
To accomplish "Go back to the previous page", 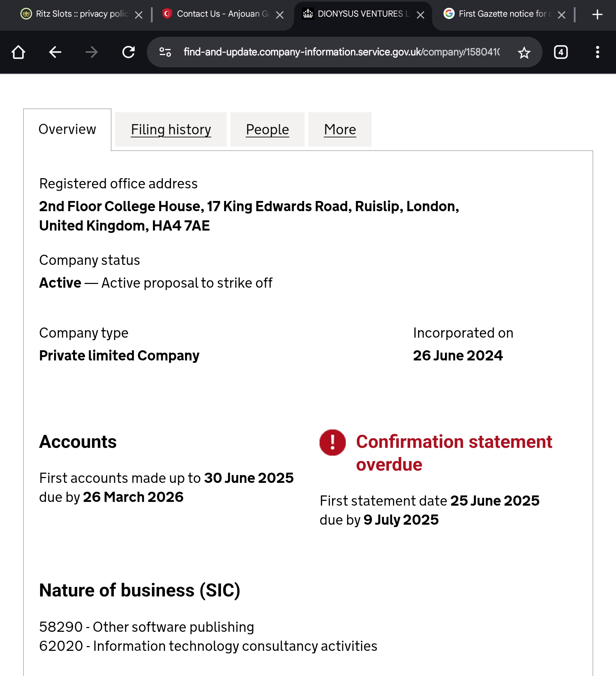I will click(x=55, y=52).
